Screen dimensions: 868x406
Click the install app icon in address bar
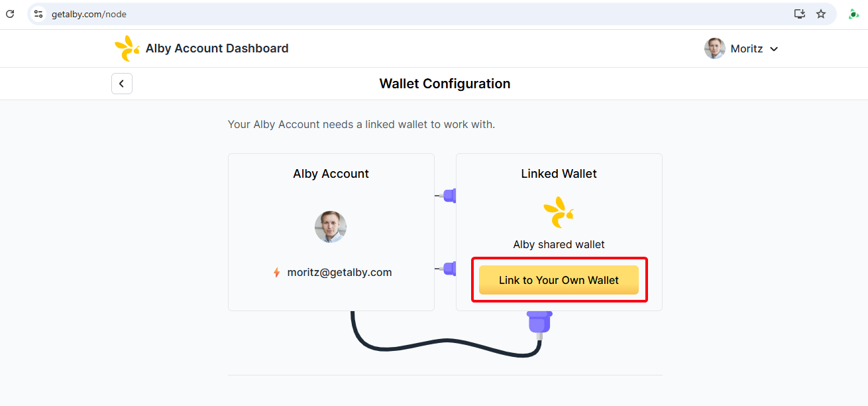pyautogui.click(x=800, y=14)
